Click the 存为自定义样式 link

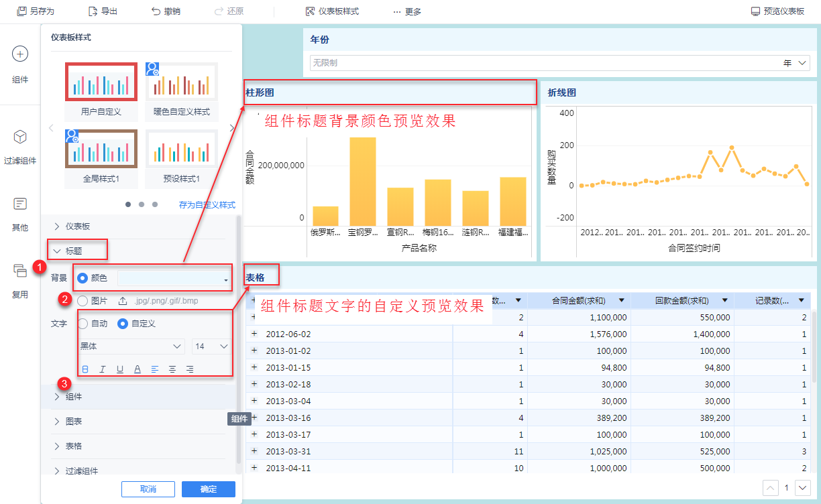pos(207,205)
